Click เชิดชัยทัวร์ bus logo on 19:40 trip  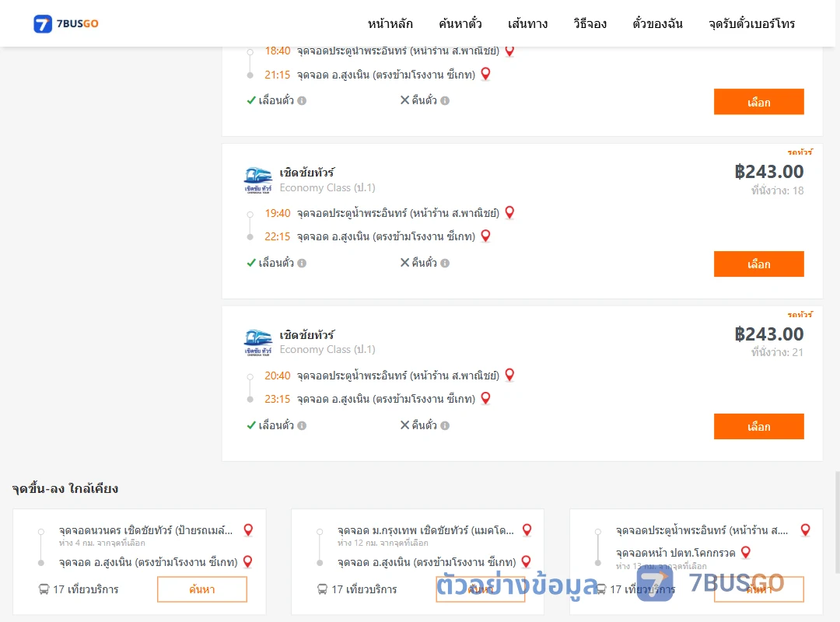pyautogui.click(x=257, y=180)
